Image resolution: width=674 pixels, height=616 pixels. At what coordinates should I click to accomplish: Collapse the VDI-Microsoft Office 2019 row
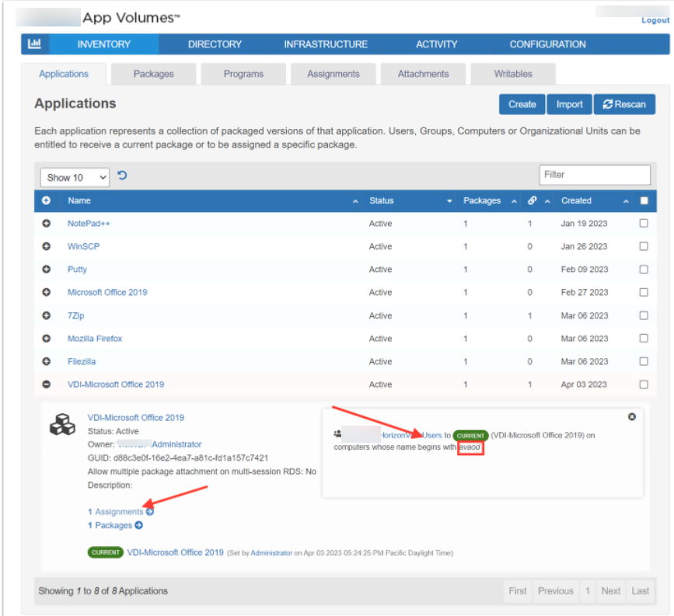click(x=46, y=385)
